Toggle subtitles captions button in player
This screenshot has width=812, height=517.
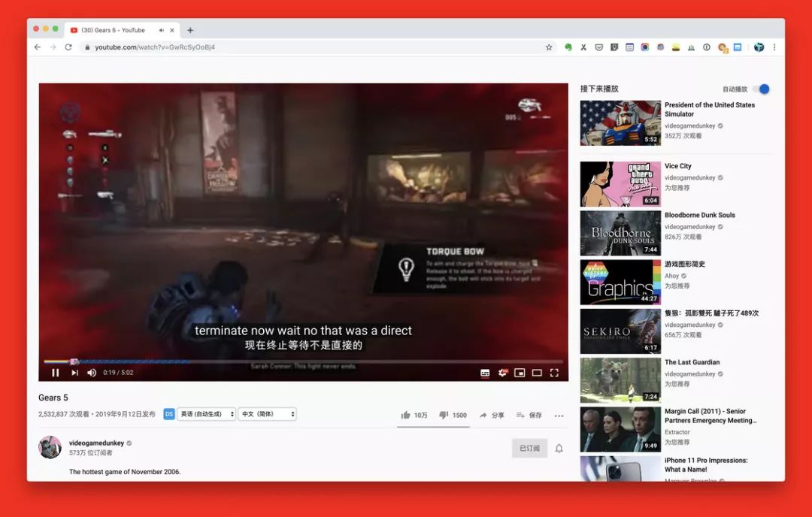(485, 373)
